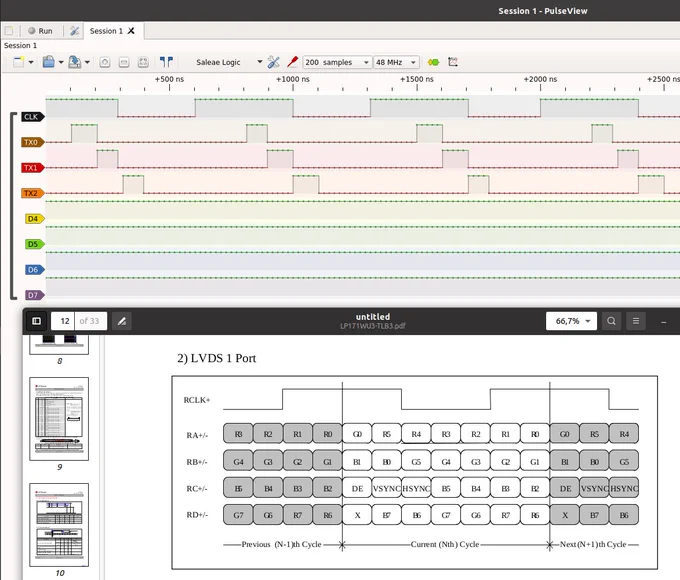Select the TX1 channel label
This screenshot has width=680, height=580.
point(32,168)
